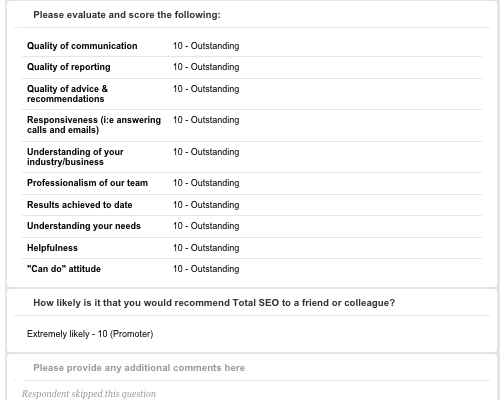Screen dimensions: 504x400
Task: Click the 'Results achieved to date' label
Action: pos(80,205)
